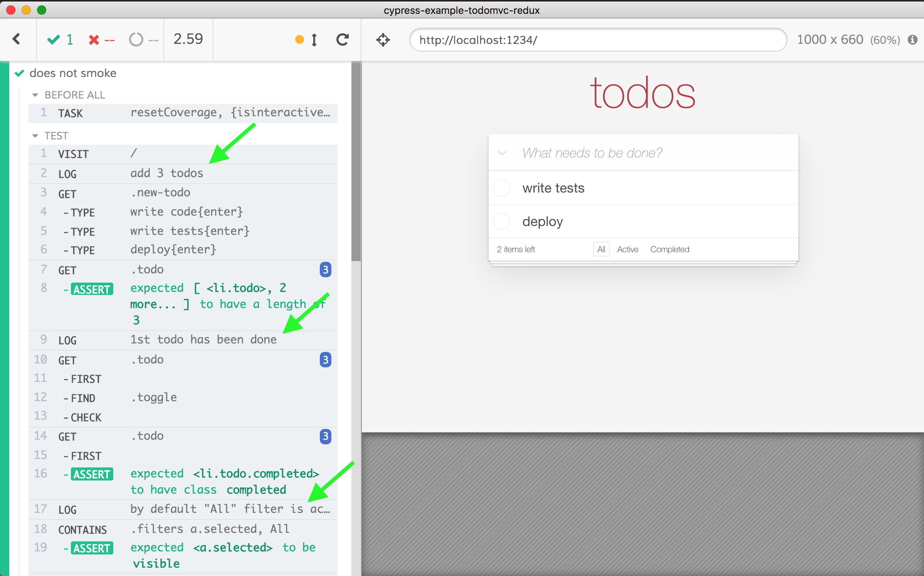Toggle the auto-scrolling arrow icon

[x=314, y=40]
